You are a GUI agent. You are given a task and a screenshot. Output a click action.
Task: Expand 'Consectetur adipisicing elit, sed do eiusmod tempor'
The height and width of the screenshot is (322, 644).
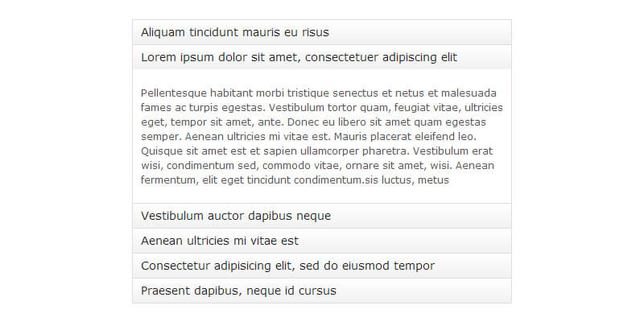click(x=321, y=266)
